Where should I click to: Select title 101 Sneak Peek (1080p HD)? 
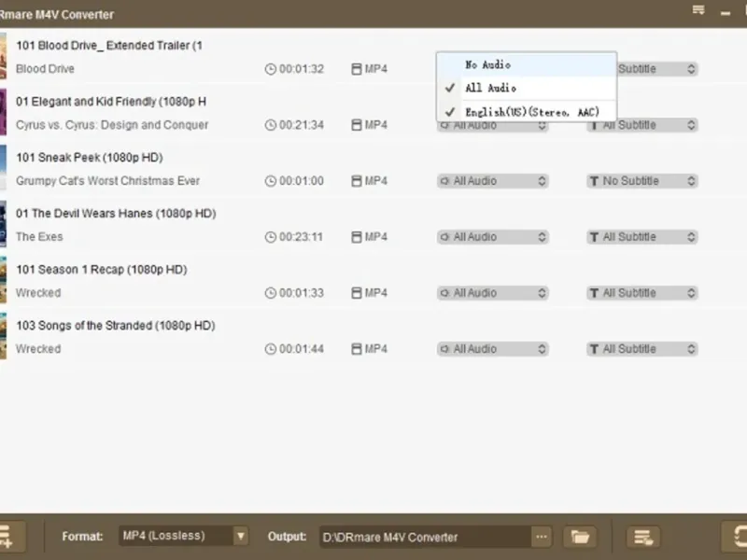pos(90,158)
